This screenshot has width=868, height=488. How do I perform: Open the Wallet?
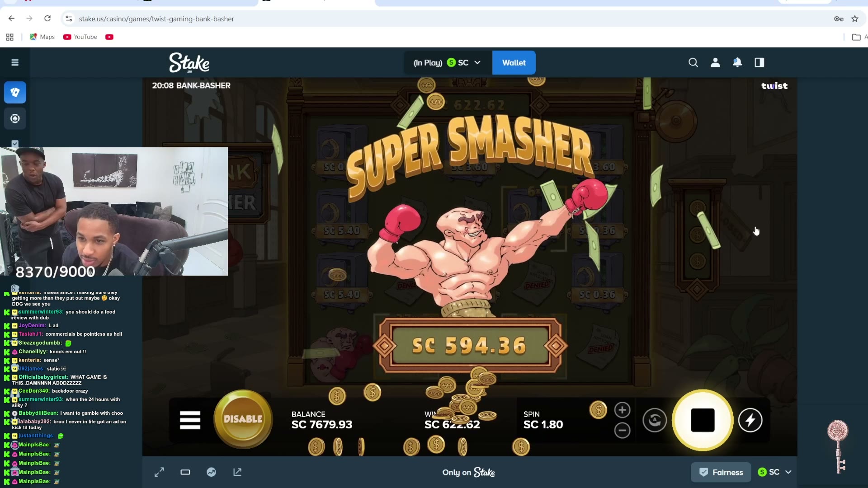pos(514,63)
